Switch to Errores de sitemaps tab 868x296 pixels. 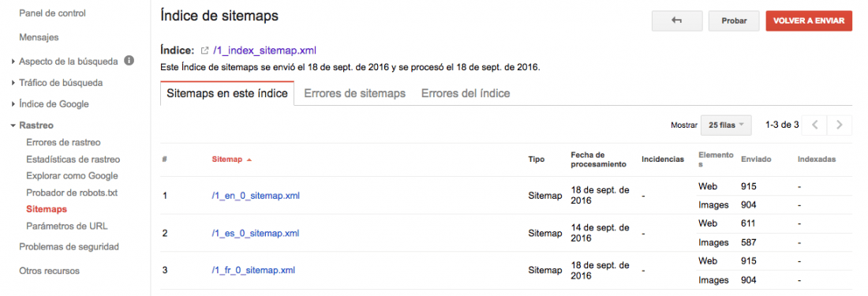click(x=355, y=93)
